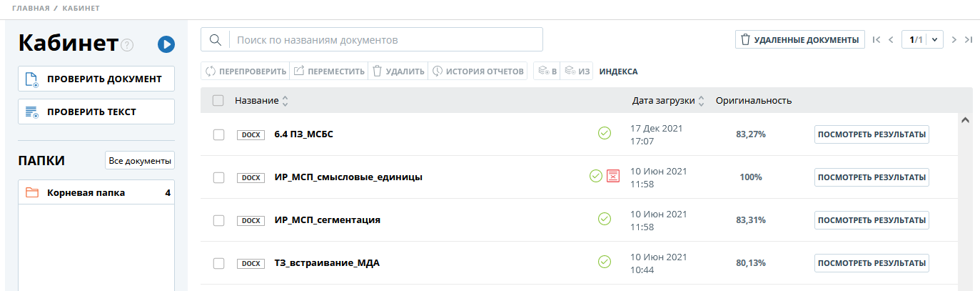
Task: Click the ГЛАВНАЯ breadcrumb link
Action: tap(31, 9)
